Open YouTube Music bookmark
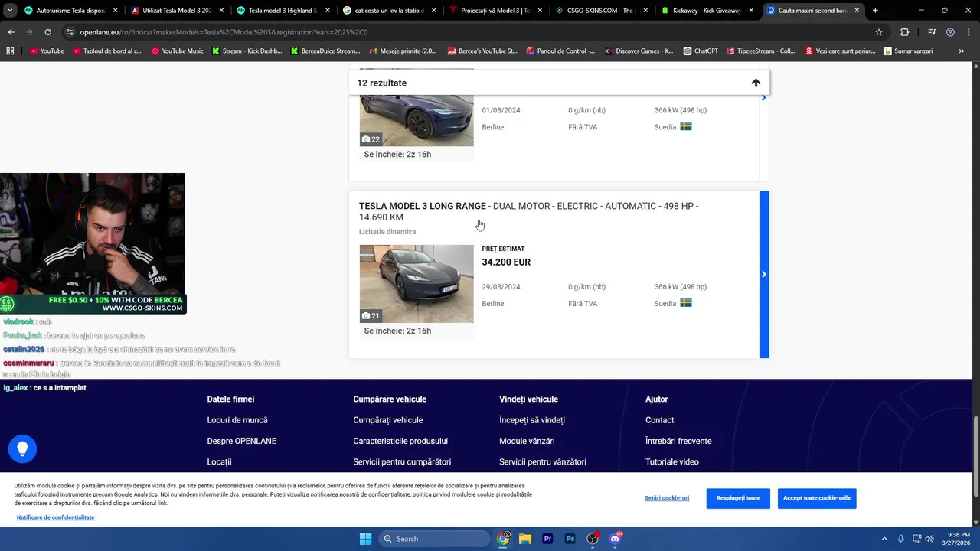The height and width of the screenshot is (551, 980). [x=177, y=51]
